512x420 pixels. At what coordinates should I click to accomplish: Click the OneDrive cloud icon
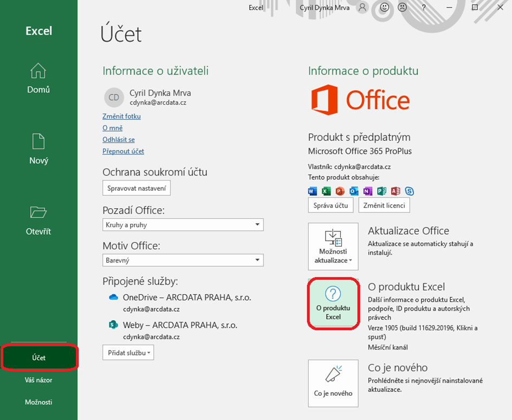click(x=113, y=297)
